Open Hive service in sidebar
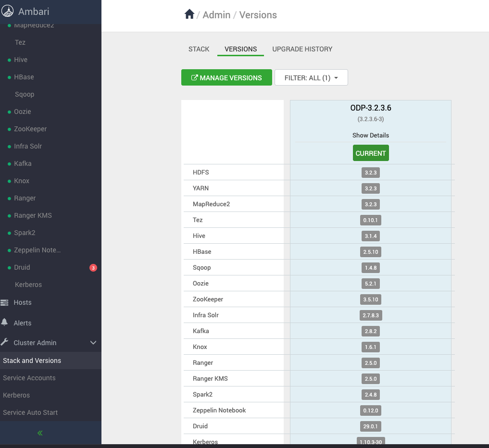The width and height of the screenshot is (489, 448). [x=21, y=60]
